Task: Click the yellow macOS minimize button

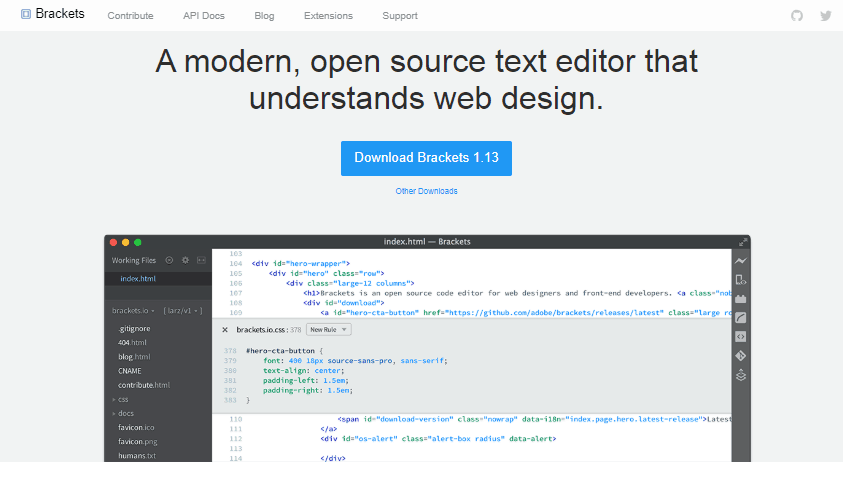Action: click(x=125, y=243)
